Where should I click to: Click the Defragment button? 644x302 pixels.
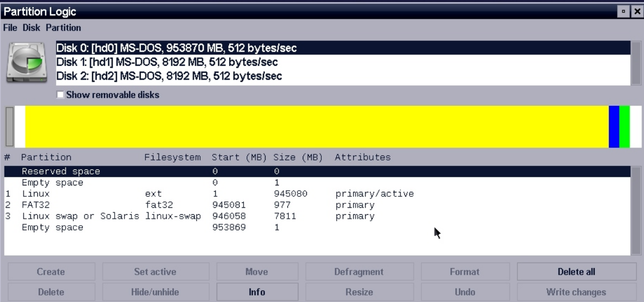click(x=360, y=272)
